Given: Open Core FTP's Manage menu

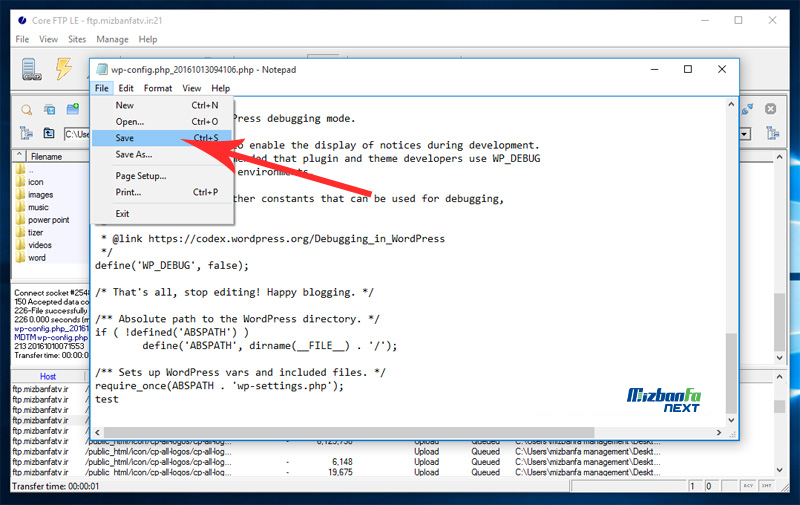Looking at the screenshot, I should tap(112, 39).
